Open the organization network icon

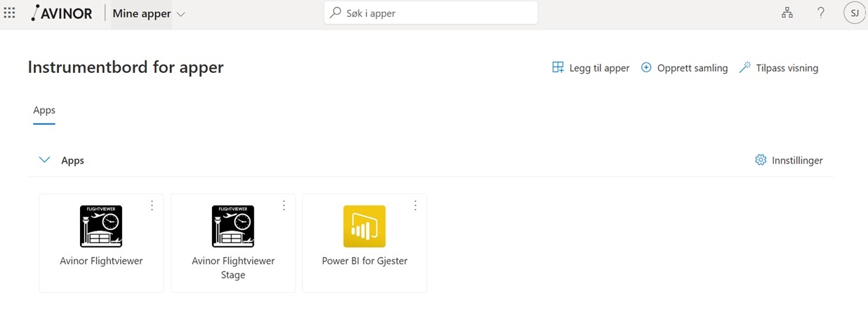click(787, 13)
